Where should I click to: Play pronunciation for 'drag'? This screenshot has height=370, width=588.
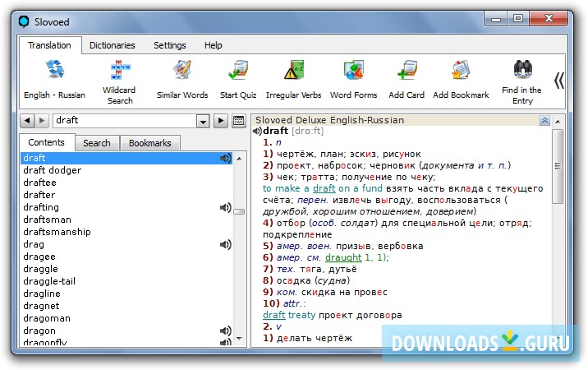click(x=225, y=244)
